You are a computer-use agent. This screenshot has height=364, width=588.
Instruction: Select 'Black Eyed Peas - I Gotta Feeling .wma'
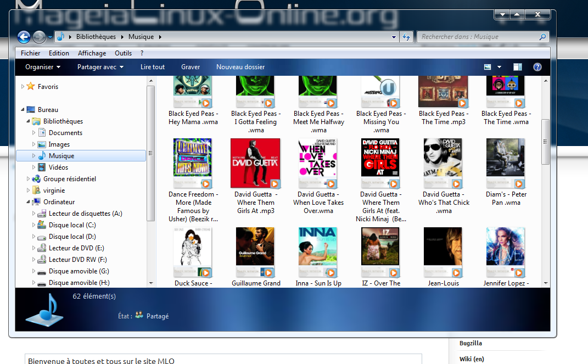click(255, 105)
